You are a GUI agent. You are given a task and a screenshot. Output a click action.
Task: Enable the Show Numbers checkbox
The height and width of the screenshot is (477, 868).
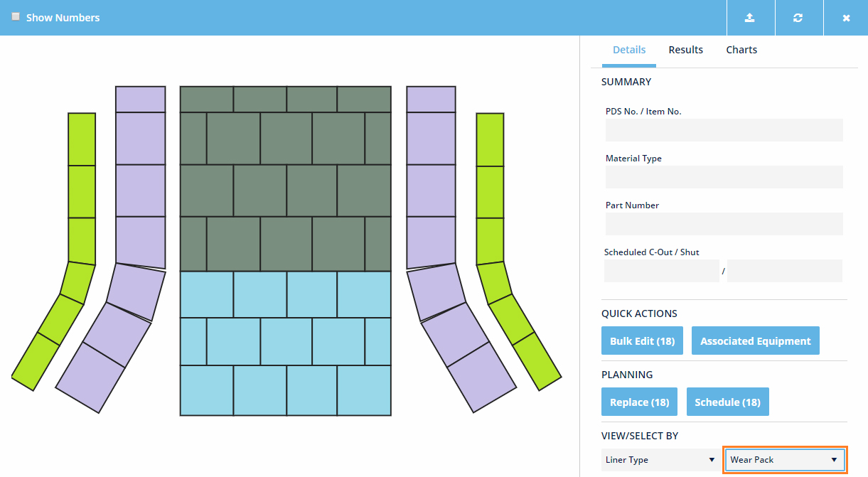16,16
